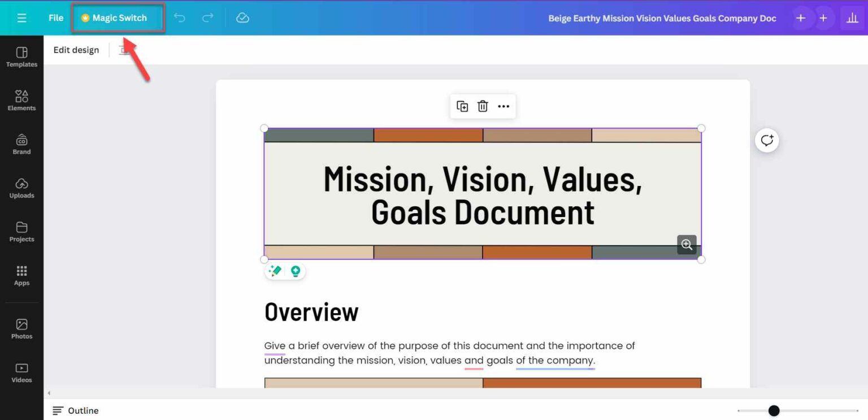Open the Videos panel
The height and width of the screenshot is (420, 868).
(x=21, y=372)
